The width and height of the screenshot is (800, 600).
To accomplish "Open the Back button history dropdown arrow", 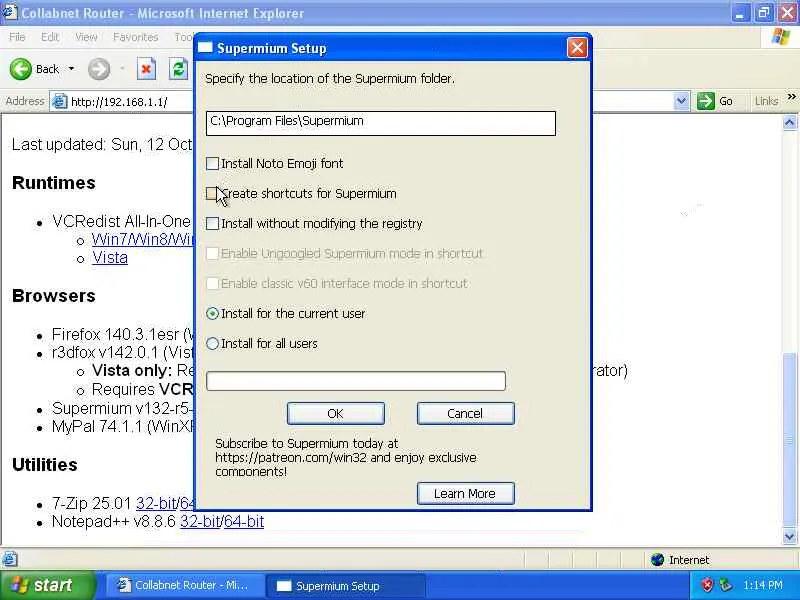I will tap(71, 69).
